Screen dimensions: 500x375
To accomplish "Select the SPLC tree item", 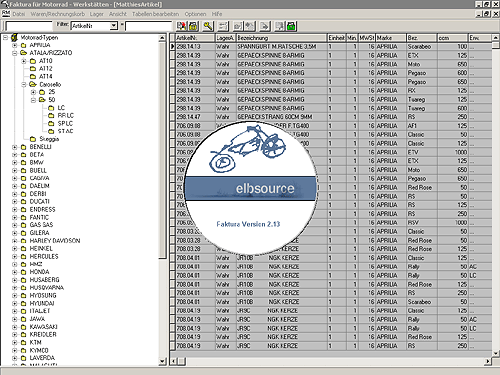I will [x=65, y=123].
